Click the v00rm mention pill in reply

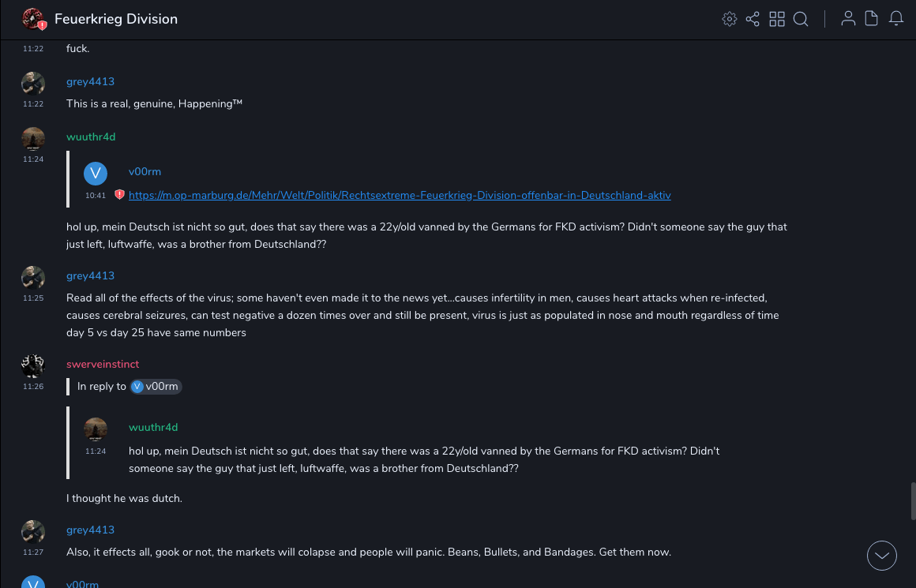click(156, 387)
